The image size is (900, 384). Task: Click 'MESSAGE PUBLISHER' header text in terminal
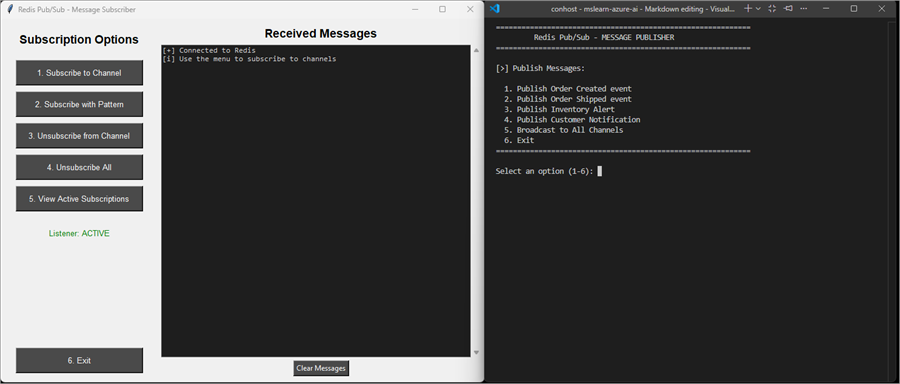pyautogui.click(x=637, y=37)
